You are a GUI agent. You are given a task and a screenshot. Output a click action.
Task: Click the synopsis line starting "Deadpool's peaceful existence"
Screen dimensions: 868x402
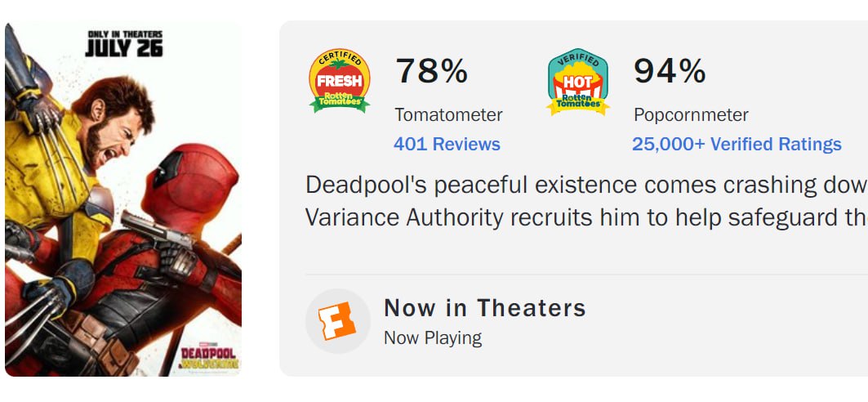pyautogui.click(x=585, y=185)
